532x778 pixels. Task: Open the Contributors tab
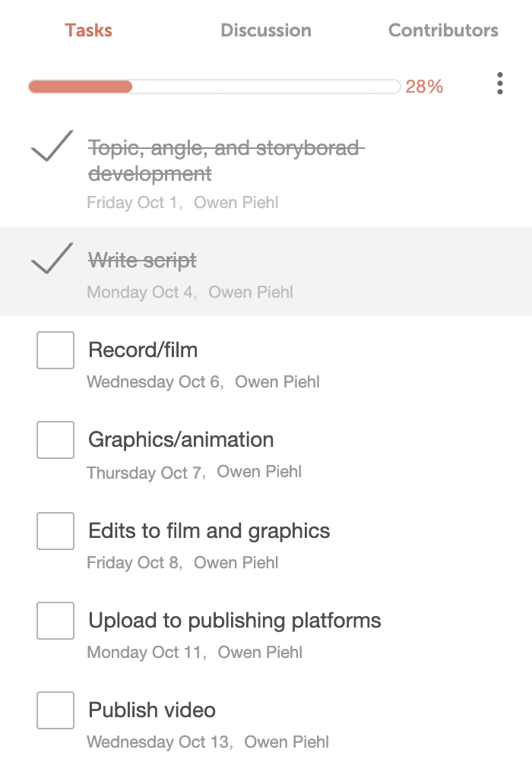tap(443, 30)
